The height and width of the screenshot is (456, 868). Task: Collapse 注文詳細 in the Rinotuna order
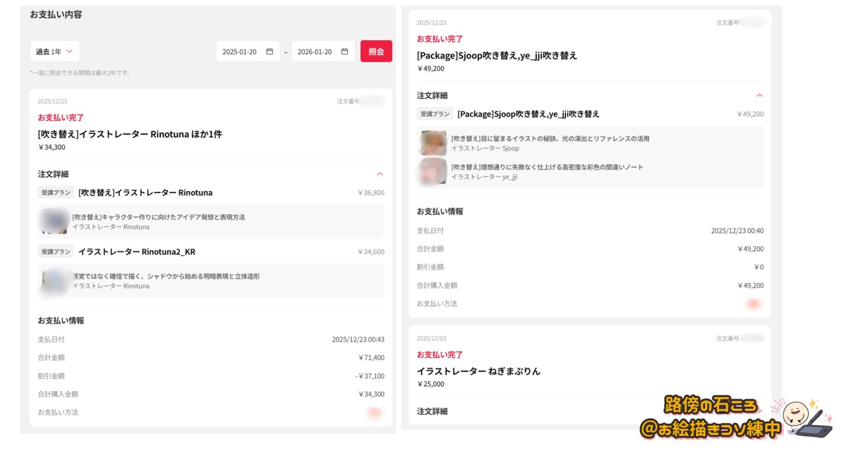[380, 174]
